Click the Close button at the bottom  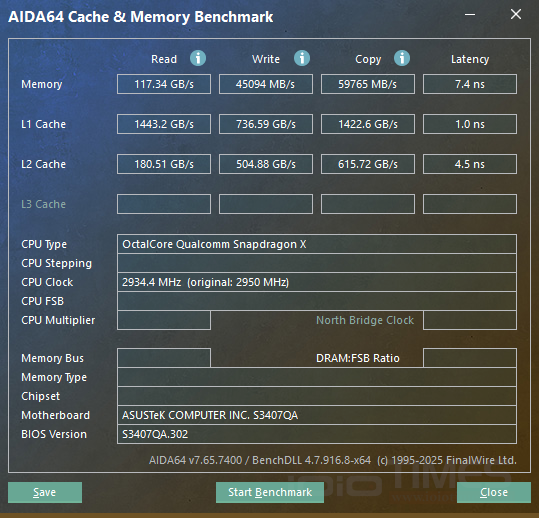click(494, 492)
